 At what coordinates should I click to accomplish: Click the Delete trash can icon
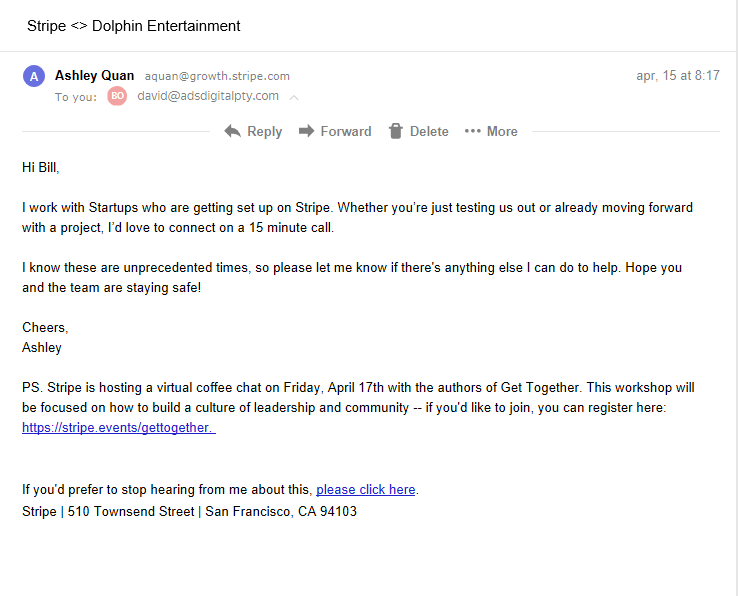click(x=395, y=131)
